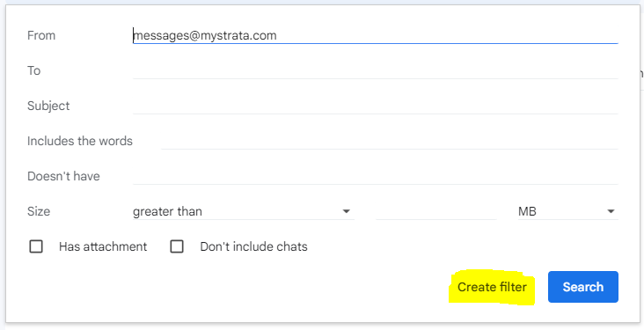644x330 pixels.
Task: Tick the Don't include chats checkbox
Action: point(177,246)
